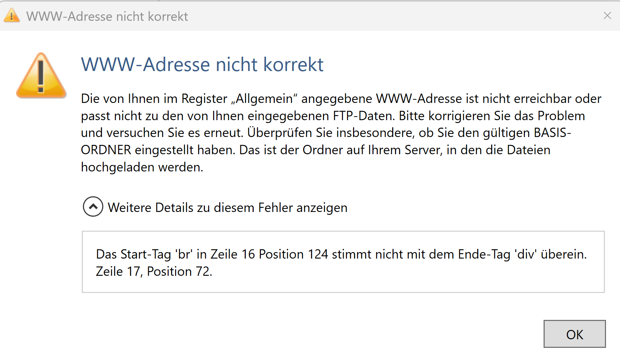Click the main message paragraph starting 'Die von Ihnen'
620x364 pixels.
pos(341,133)
